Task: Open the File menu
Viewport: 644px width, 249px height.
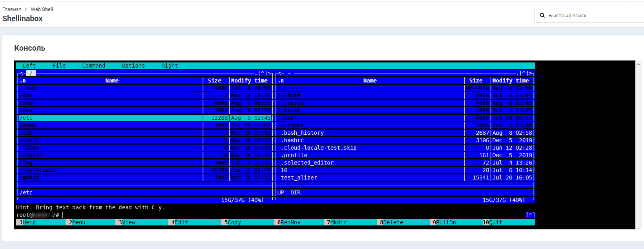Action: coord(59,66)
